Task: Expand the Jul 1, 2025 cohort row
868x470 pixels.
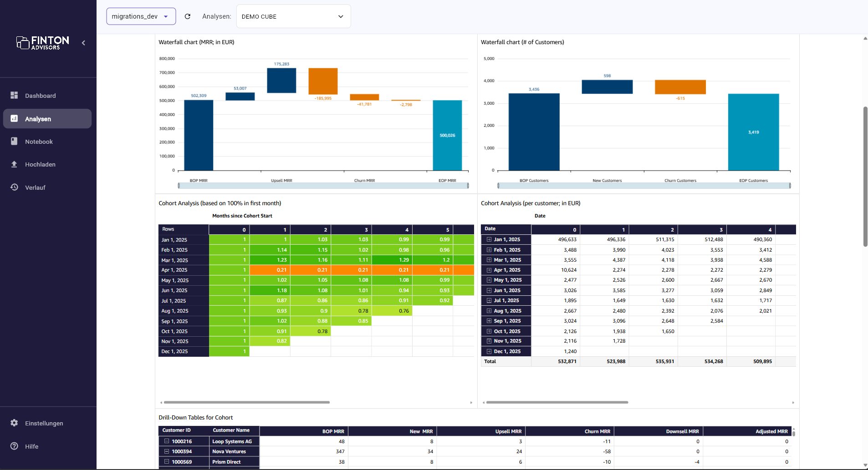Action: coord(489,300)
